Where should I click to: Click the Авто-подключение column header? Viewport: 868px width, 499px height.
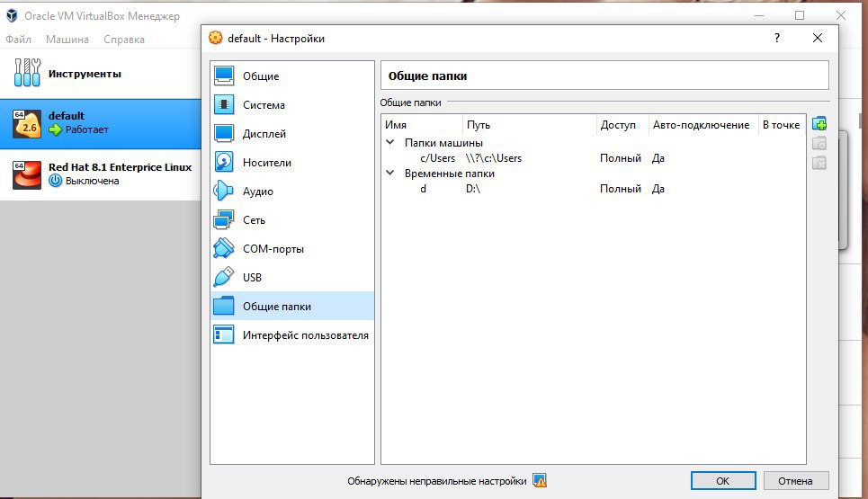pos(703,125)
